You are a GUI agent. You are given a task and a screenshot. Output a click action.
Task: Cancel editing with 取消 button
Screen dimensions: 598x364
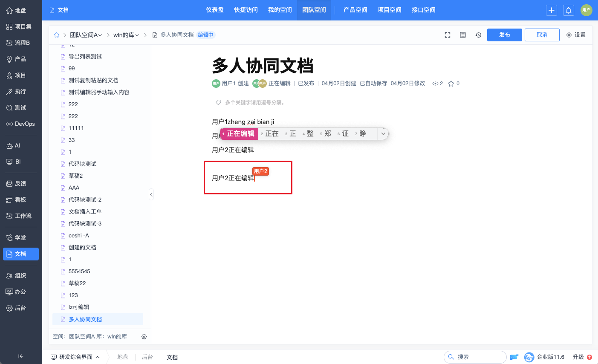pos(542,35)
